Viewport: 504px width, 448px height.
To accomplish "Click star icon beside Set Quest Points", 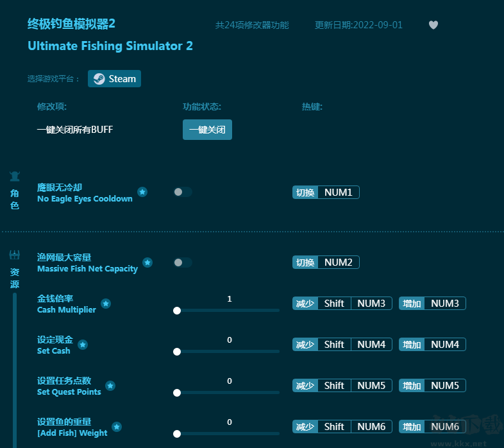I will [x=110, y=386].
